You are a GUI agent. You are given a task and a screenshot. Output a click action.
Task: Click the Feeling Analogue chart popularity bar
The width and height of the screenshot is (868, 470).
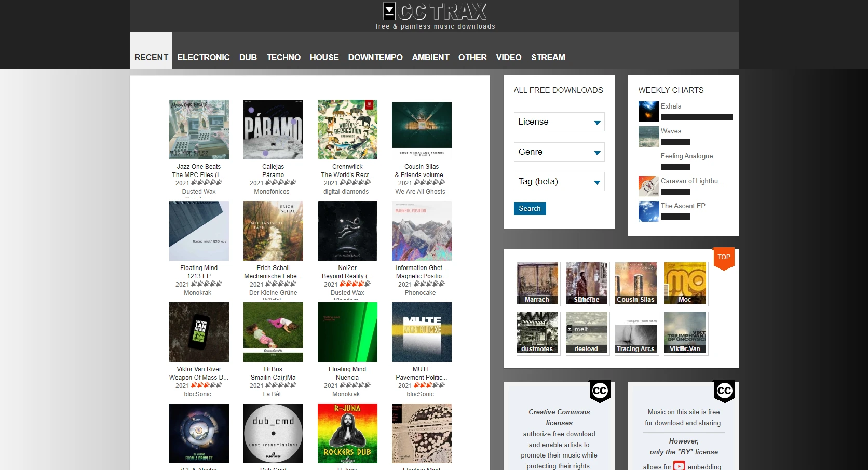click(x=675, y=167)
